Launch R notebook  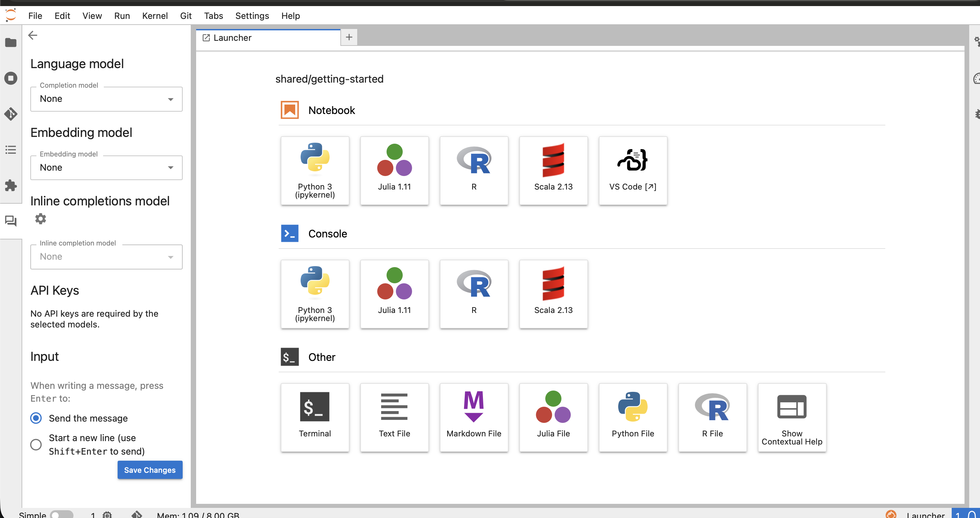pyautogui.click(x=473, y=171)
